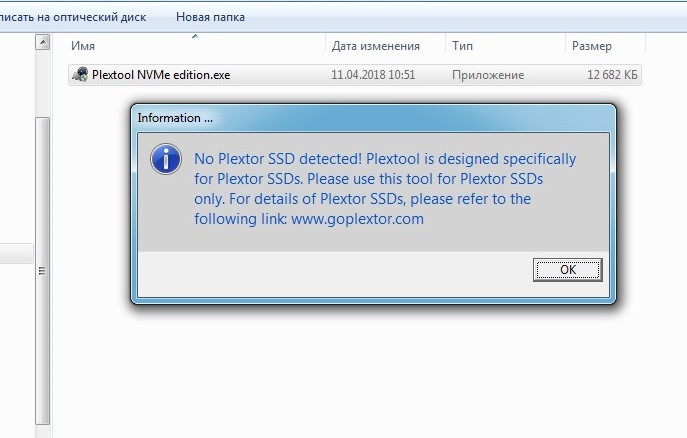Click the navigation pane scroll up arrow

coord(42,43)
